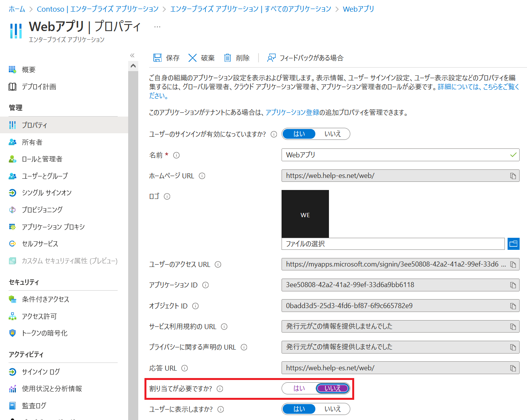Go to すべてのアプリケーション breadcrumb link
527x420 pixels.
point(250,9)
